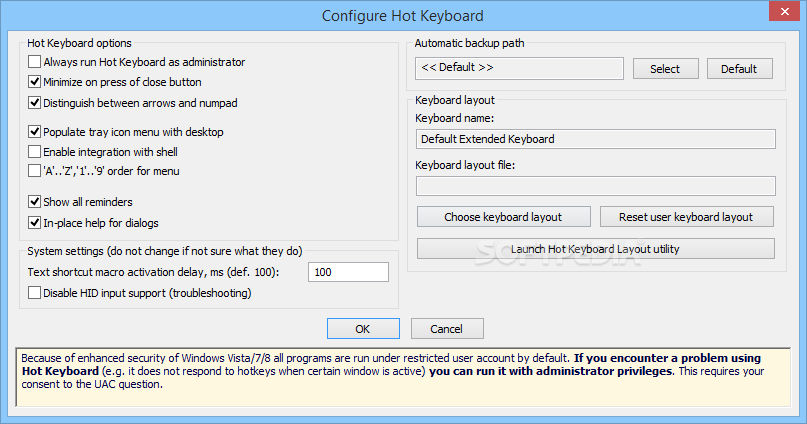Click the Keyboard name field

(595, 139)
